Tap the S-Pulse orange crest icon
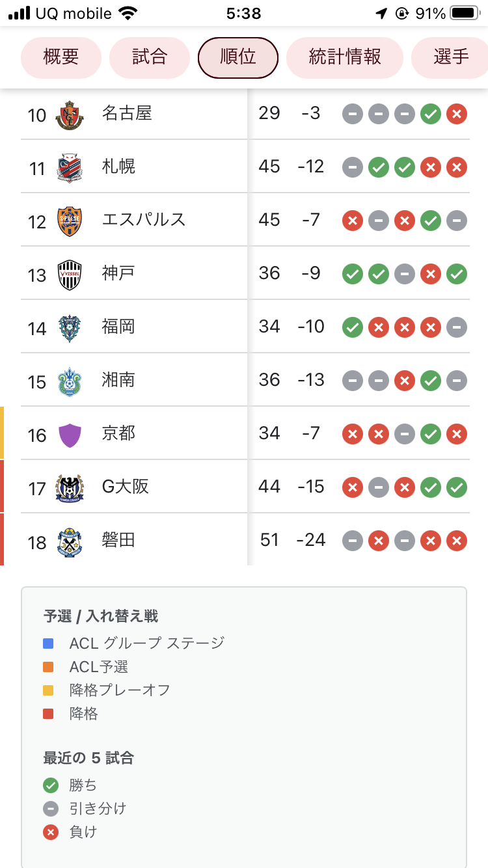The image size is (488, 868). click(x=70, y=221)
